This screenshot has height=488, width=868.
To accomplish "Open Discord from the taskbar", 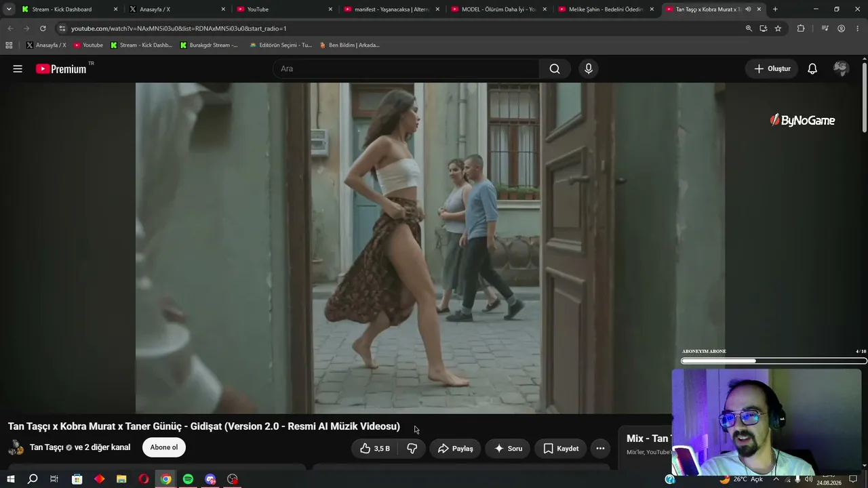I will 210,479.
